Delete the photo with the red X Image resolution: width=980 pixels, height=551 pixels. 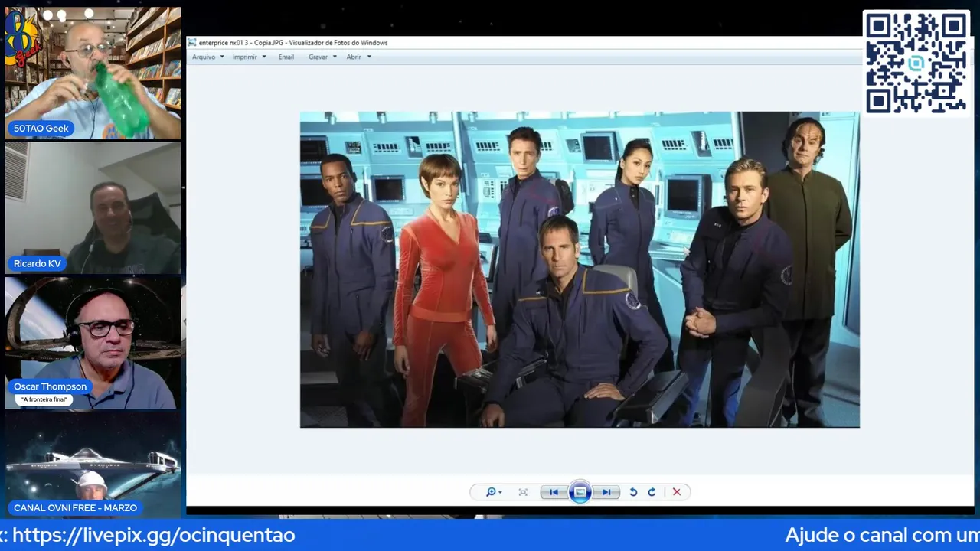[x=676, y=492]
